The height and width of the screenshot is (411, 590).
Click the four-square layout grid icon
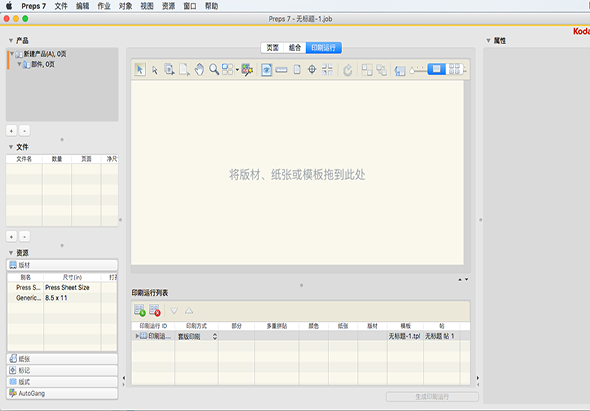pyautogui.click(x=227, y=70)
